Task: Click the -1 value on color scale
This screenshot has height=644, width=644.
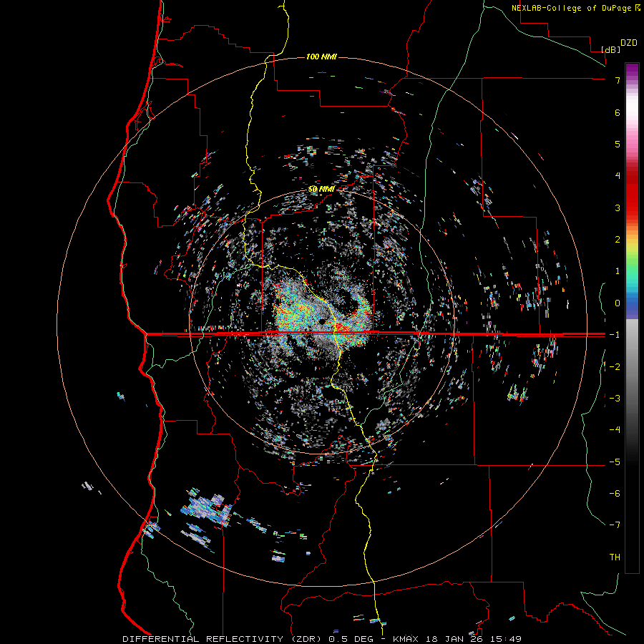Action: [615, 335]
